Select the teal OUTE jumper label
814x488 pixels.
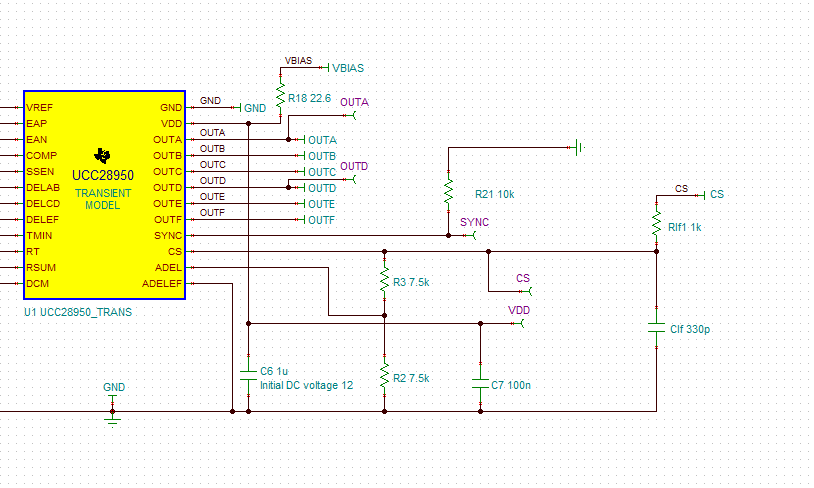pyautogui.click(x=320, y=204)
